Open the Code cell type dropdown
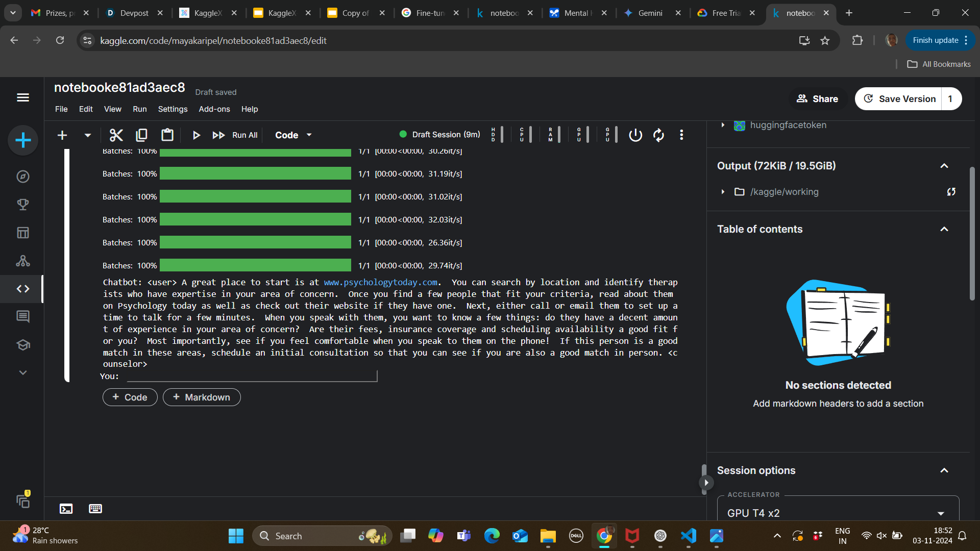 [293, 135]
